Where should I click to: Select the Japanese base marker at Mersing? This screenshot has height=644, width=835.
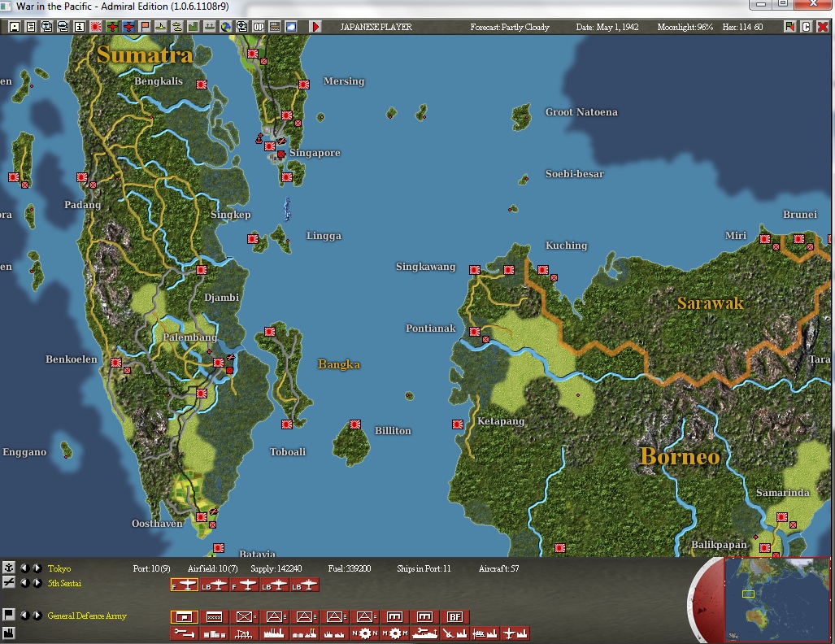pos(304,85)
